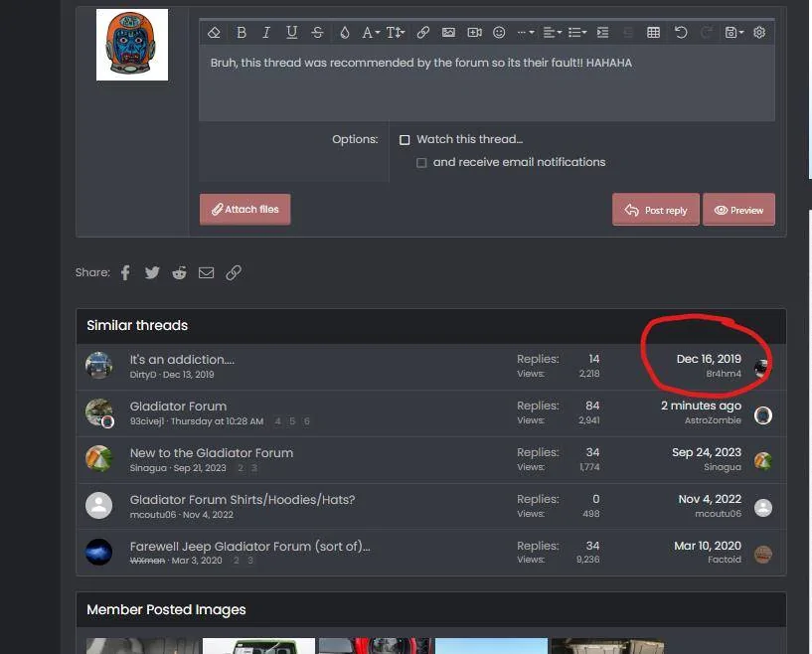Open AstroZombie's profile name
The width and height of the screenshot is (812, 654).
pos(713,420)
